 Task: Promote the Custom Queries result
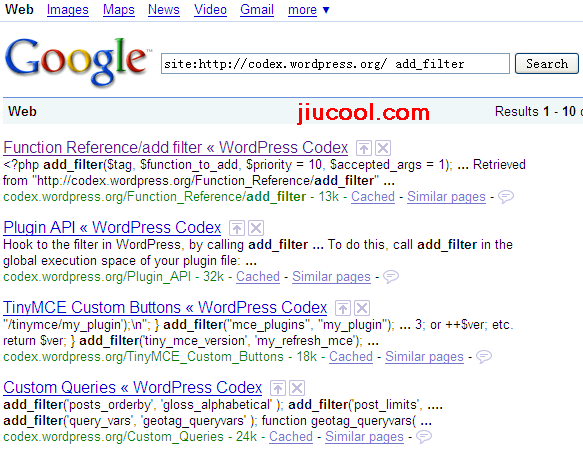[278, 388]
